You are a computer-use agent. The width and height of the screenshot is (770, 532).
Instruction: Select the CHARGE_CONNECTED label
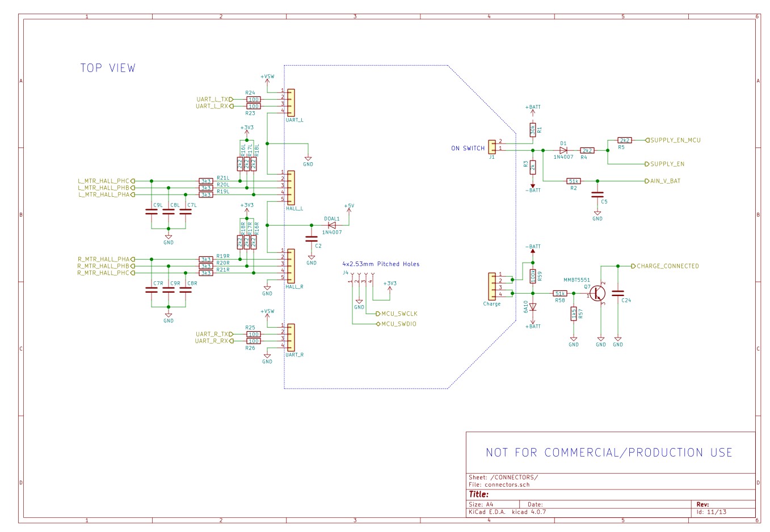tap(665, 266)
